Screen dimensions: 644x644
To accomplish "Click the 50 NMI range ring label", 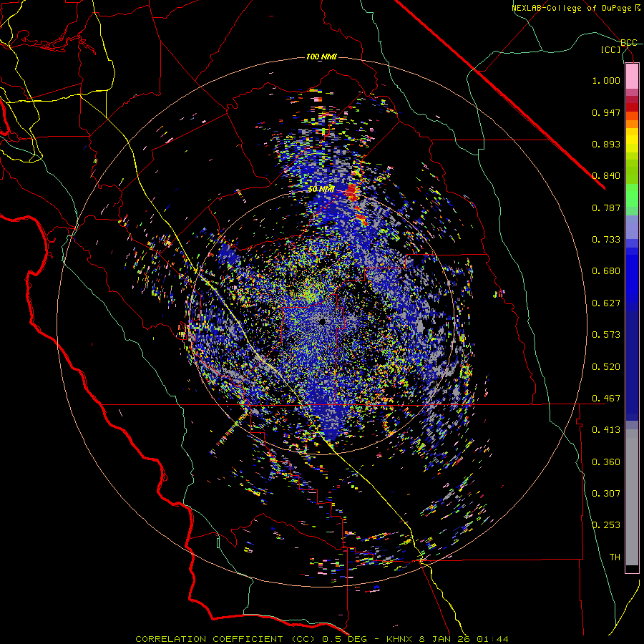I will [x=321, y=190].
